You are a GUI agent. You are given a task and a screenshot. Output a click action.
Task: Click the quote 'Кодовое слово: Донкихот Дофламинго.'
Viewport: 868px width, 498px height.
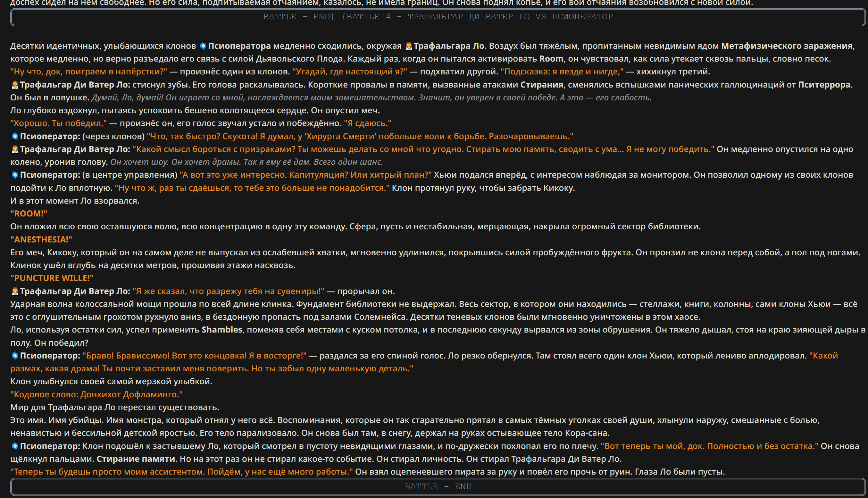pyautogui.click(x=96, y=394)
